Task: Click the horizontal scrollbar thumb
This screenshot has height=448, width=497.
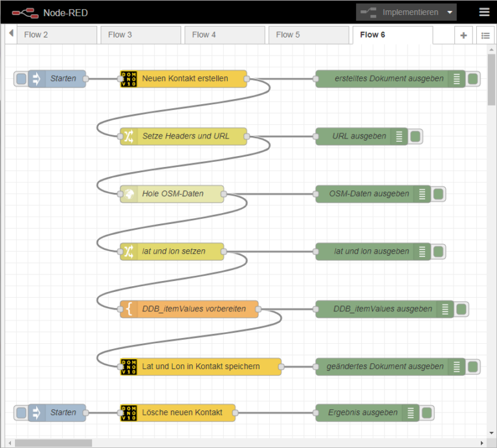Action: (x=53, y=443)
